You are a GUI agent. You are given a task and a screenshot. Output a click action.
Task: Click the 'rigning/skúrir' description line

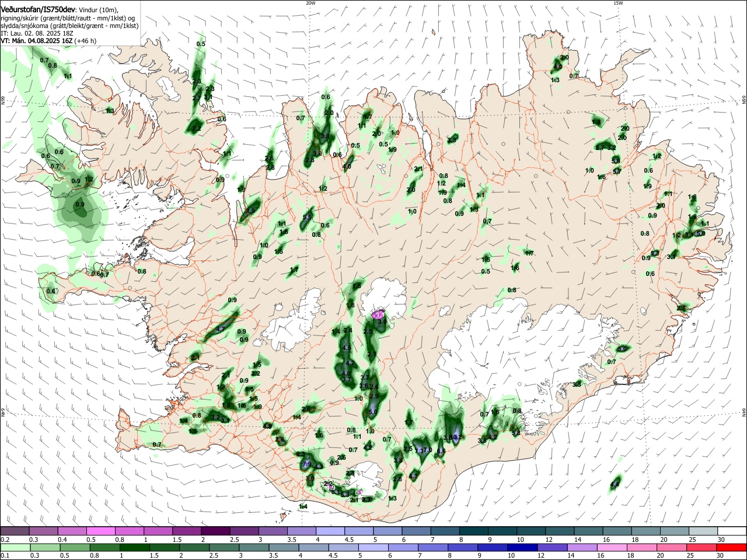(x=68, y=18)
